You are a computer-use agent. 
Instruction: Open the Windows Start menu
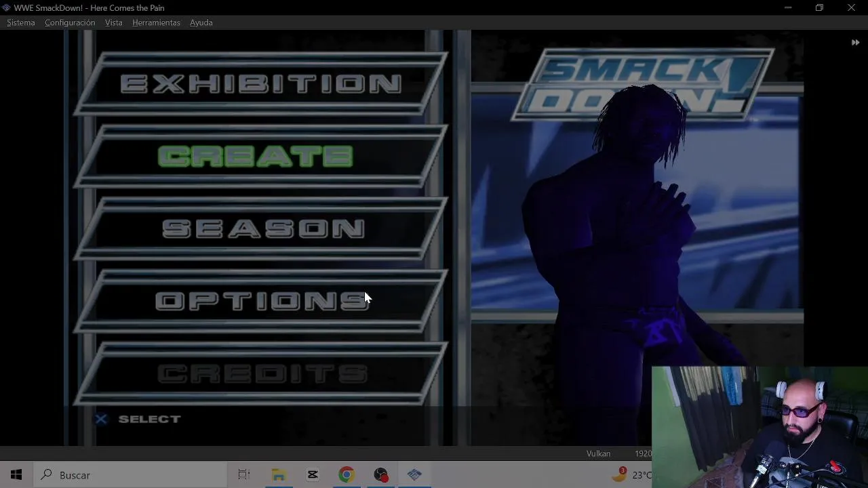[16, 475]
